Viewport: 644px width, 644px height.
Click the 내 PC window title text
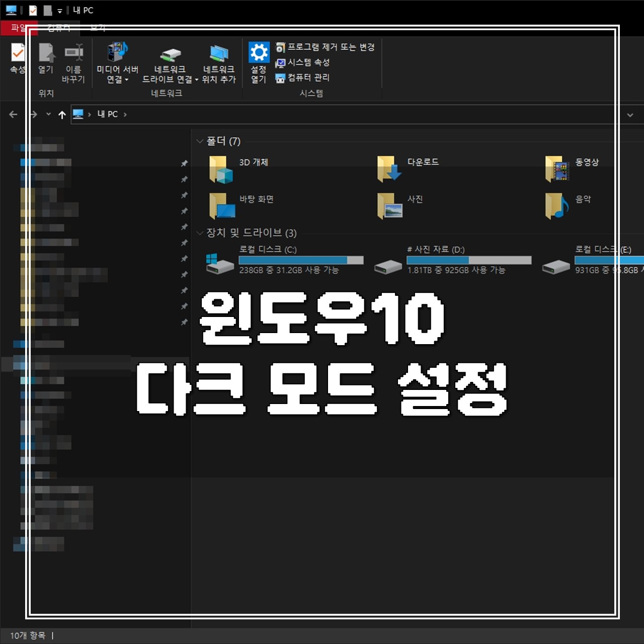[83, 10]
